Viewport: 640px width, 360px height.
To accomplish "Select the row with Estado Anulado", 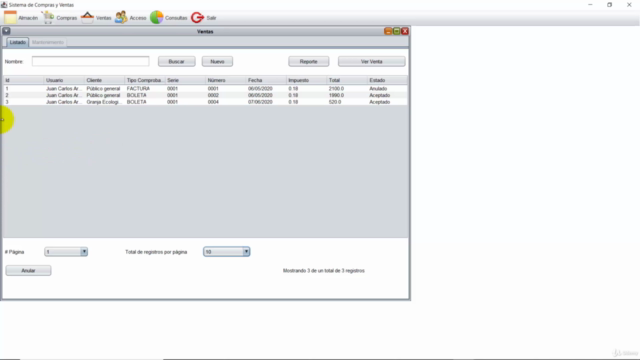I will point(205,89).
